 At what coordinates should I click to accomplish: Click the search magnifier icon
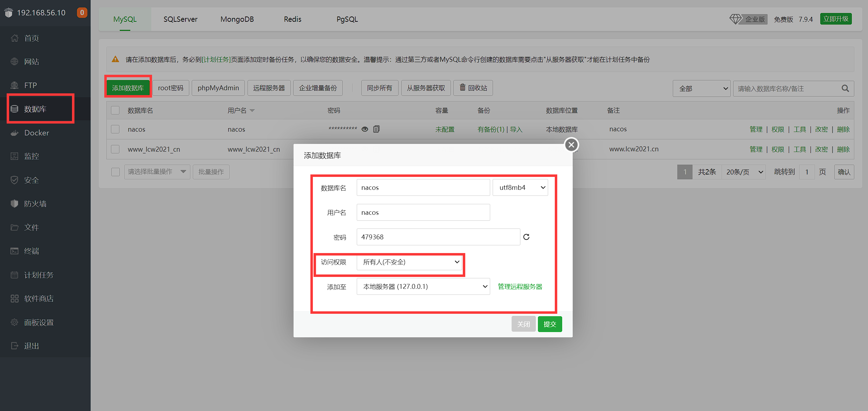click(845, 88)
